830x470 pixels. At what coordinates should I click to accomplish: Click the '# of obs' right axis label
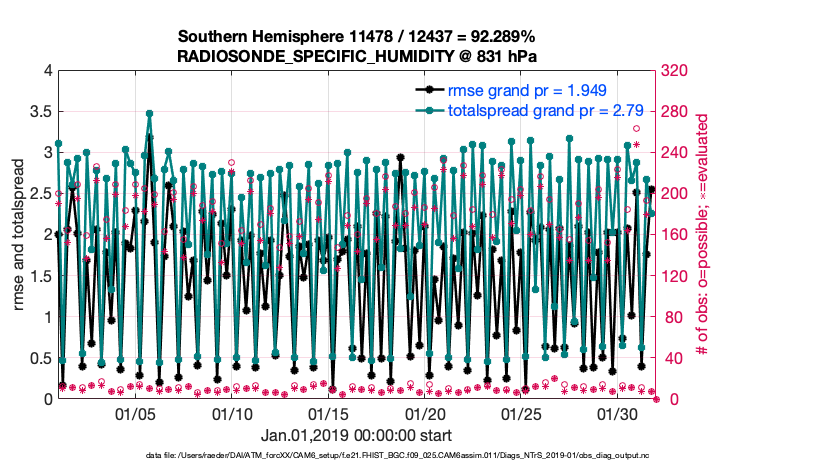click(x=703, y=235)
